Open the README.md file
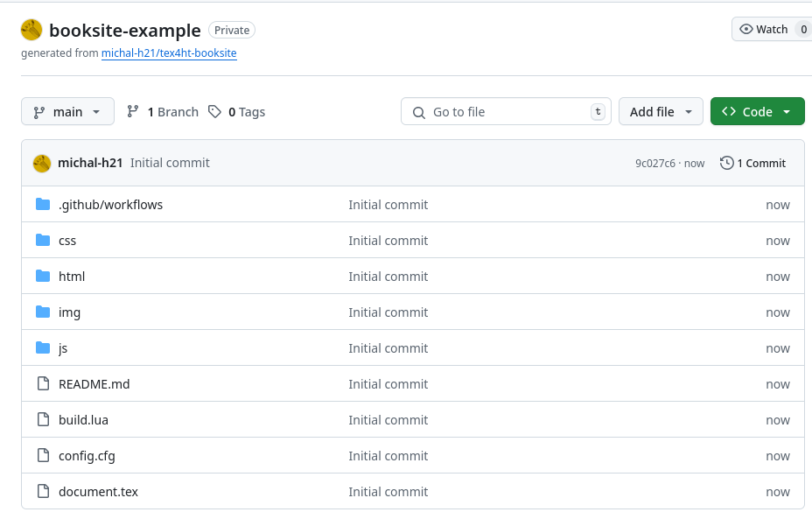This screenshot has width=812, height=519. pyautogui.click(x=94, y=384)
